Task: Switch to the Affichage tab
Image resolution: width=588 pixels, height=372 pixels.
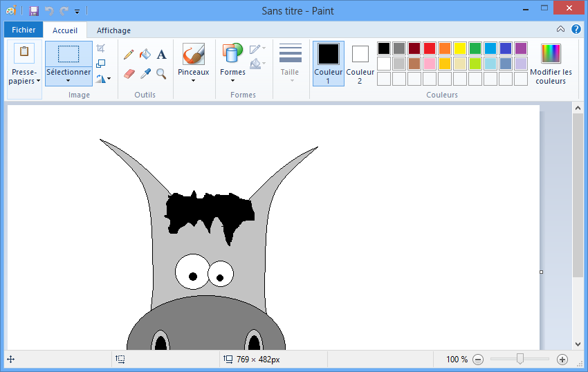Action: [113, 30]
